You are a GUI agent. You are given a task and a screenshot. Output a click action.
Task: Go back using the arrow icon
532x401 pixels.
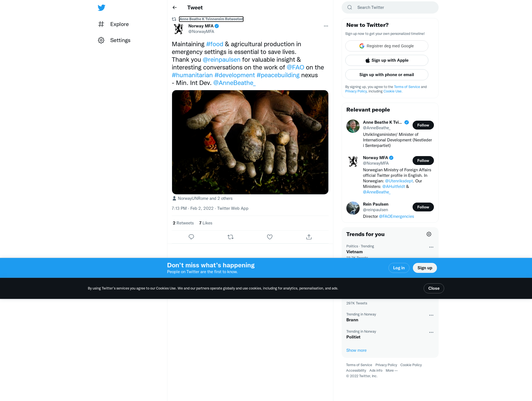point(175,7)
